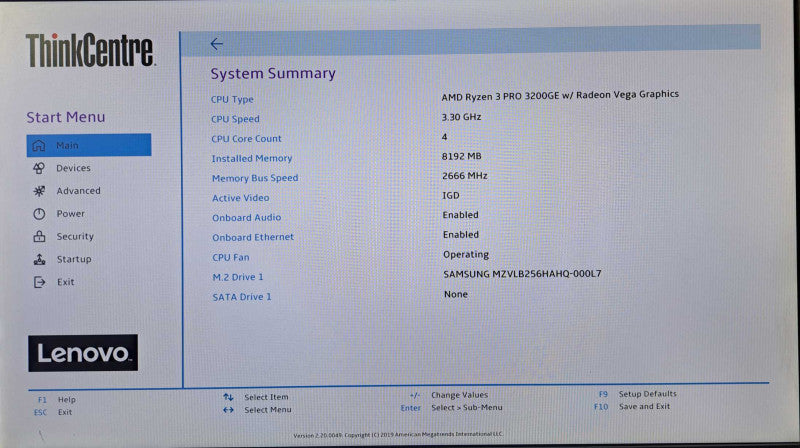Click the 2666 MHz value
The height and width of the screenshot is (448, 800).
(x=464, y=176)
